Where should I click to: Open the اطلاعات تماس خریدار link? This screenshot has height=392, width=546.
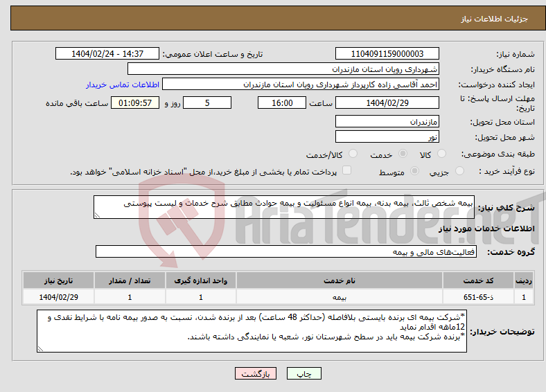tap(123, 84)
